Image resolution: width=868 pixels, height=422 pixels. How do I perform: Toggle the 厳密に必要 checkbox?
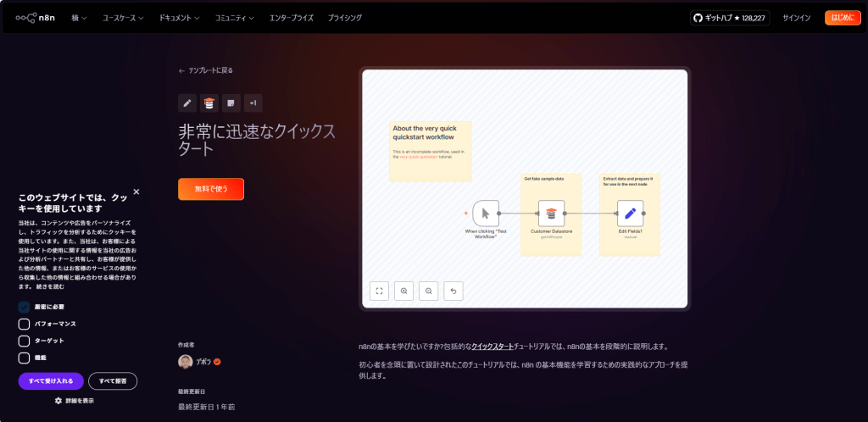tap(24, 307)
